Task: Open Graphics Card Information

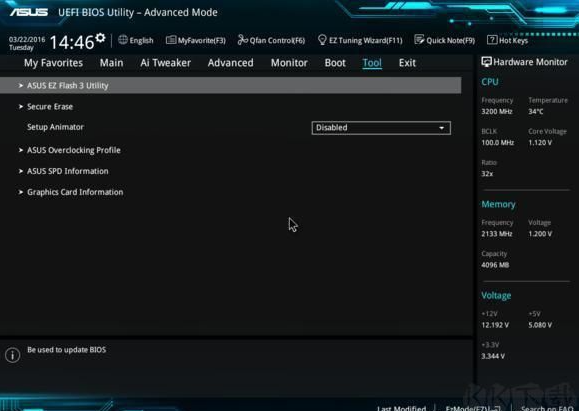Action: point(75,192)
